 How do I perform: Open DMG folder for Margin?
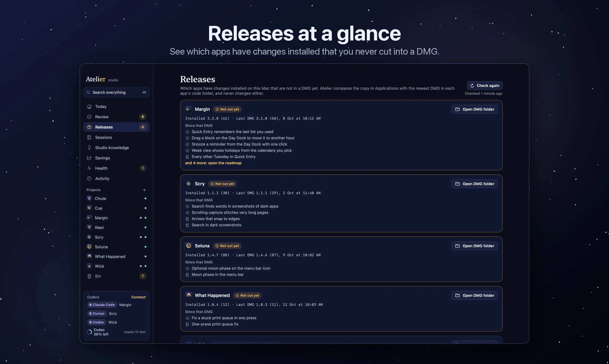474,109
